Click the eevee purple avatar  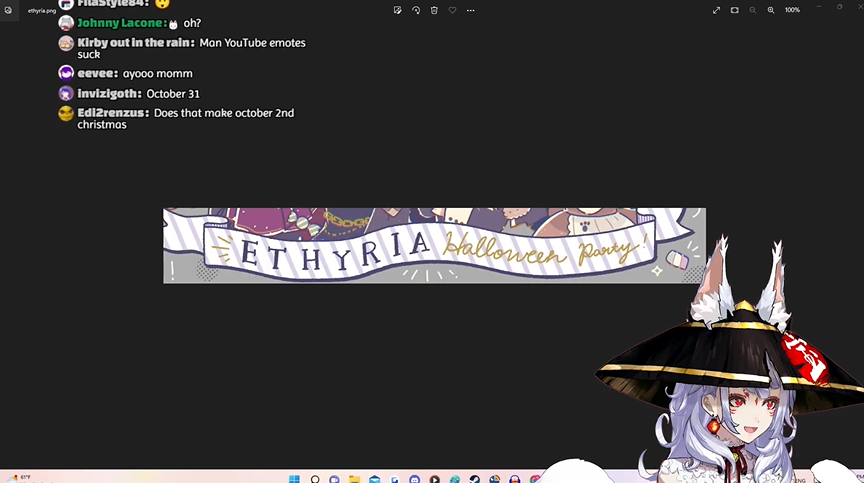(66, 73)
